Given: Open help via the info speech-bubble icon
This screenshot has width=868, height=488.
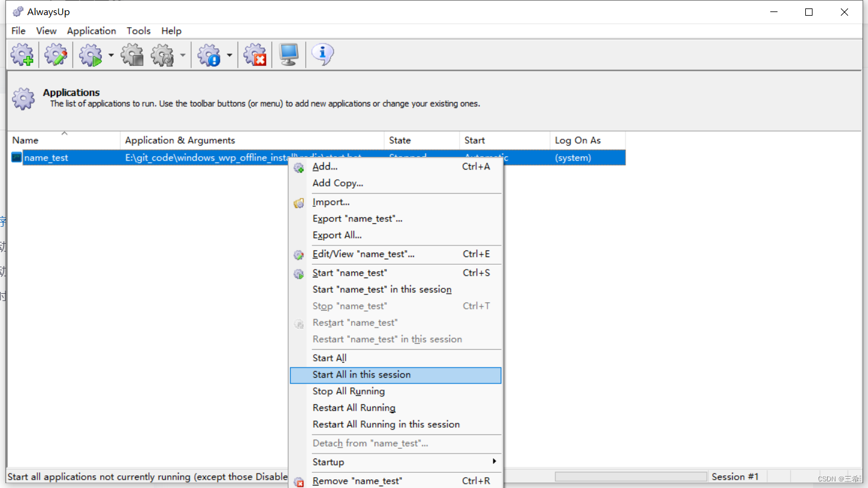Looking at the screenshot, I should pyautogui.click(x=322, y=54).
